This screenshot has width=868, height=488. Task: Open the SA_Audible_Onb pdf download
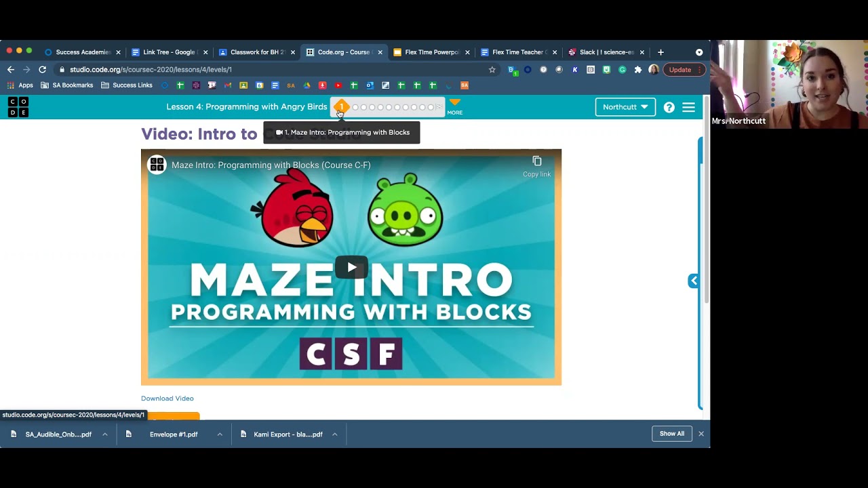coord(52,434)
